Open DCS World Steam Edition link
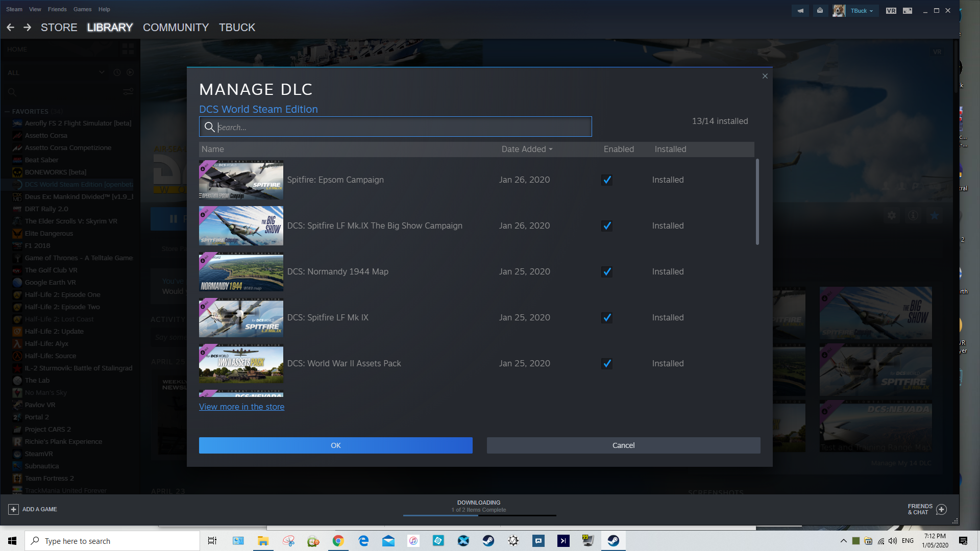 258,109
